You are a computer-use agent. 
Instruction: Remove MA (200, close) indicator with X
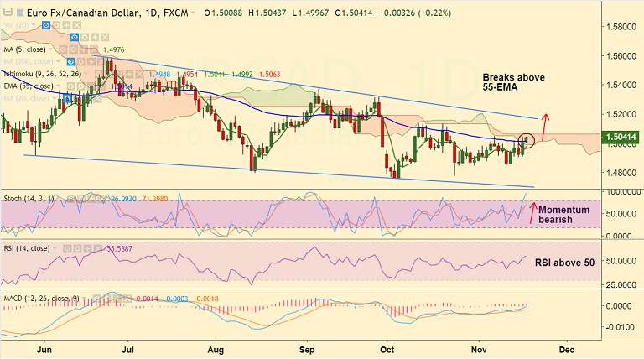[x=101, y=61]
